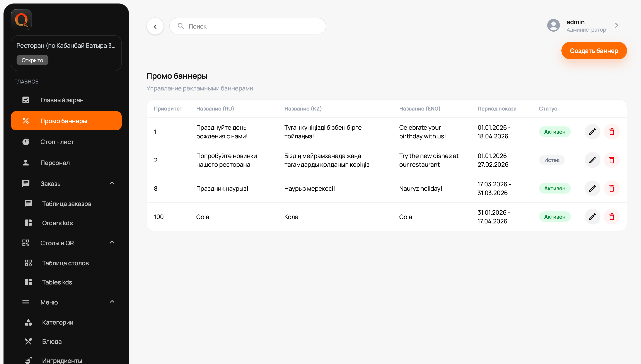The width and height of the screenshot is (641, 364).
Task: Collapse the Меню section
Action: [x=112, y=302]
